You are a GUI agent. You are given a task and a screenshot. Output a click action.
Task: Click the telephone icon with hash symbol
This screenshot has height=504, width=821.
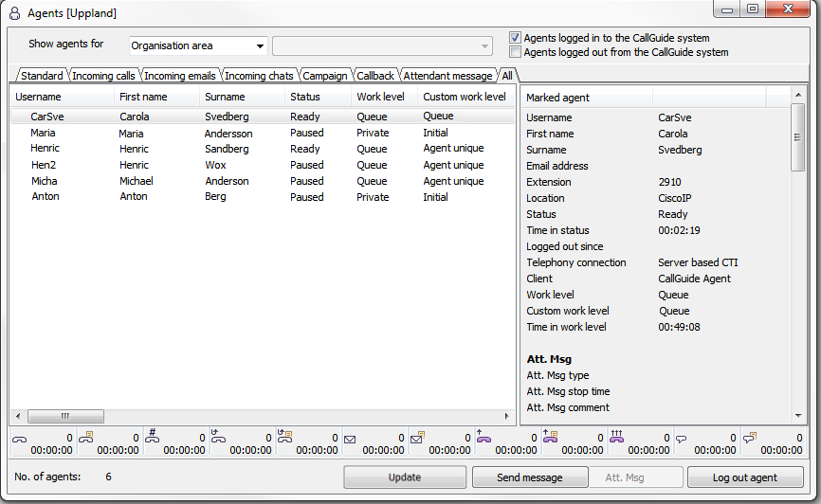coord(152,437)
